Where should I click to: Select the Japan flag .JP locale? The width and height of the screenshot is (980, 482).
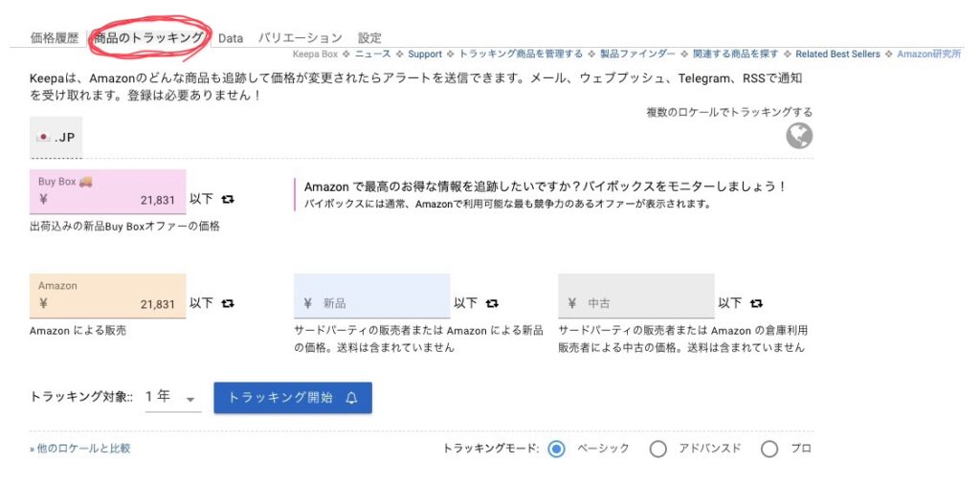(x=56, y=138)
